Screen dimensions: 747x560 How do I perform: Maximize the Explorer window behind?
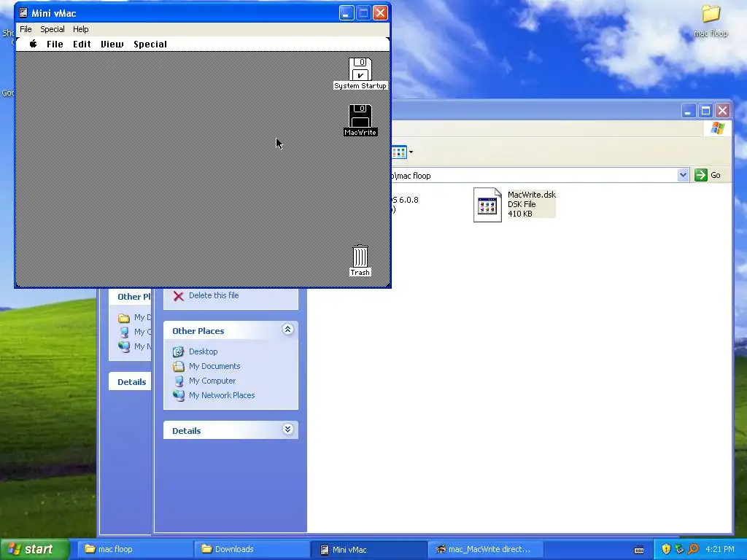tap(705, 111)
